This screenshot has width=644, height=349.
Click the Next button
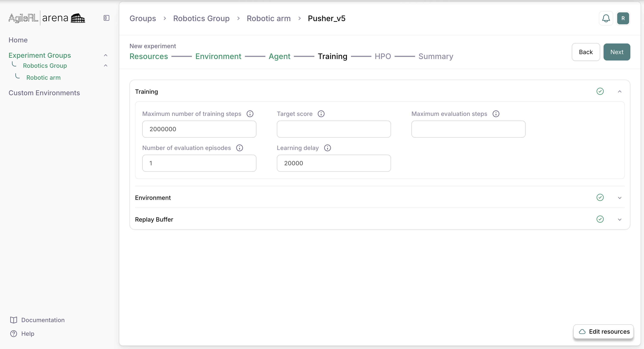tap(617, 52)
